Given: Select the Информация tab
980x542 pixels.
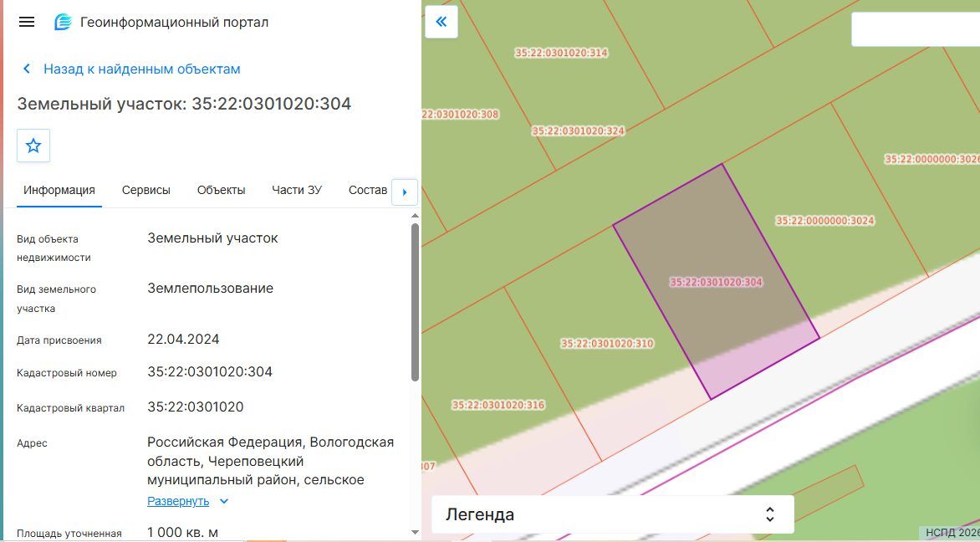Looking at the screenshot, I should 59,190.
